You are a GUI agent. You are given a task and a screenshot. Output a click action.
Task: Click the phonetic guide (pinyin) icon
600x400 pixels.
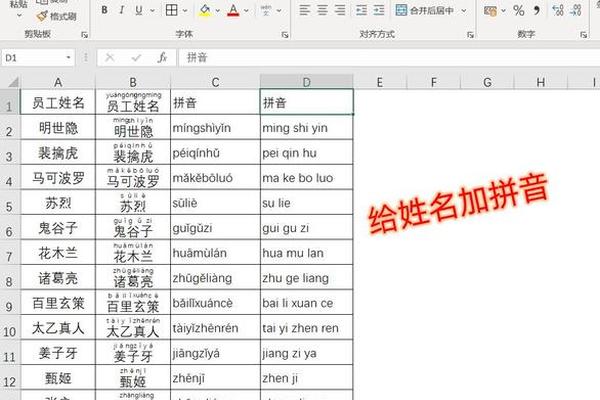click(x=266, y=10)
